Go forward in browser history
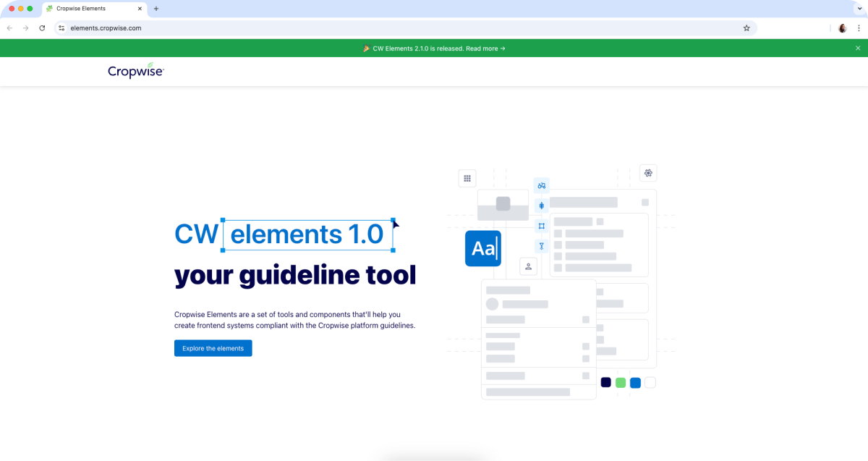 26,28
